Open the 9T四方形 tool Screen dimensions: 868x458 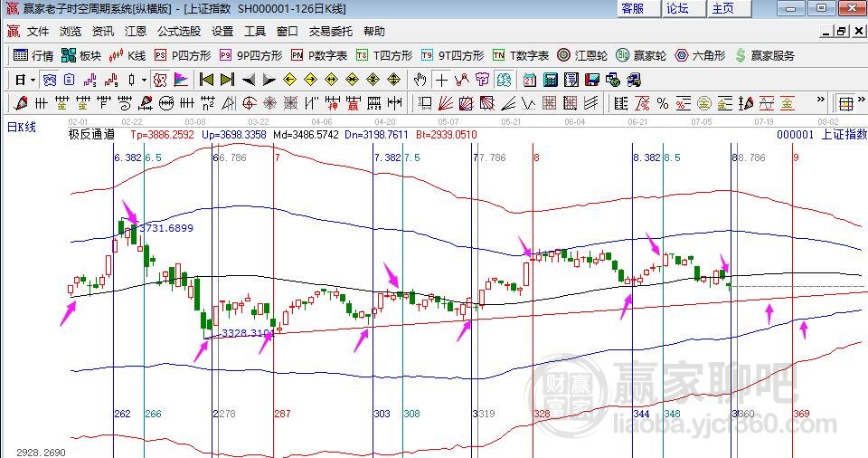pos(452,55)
